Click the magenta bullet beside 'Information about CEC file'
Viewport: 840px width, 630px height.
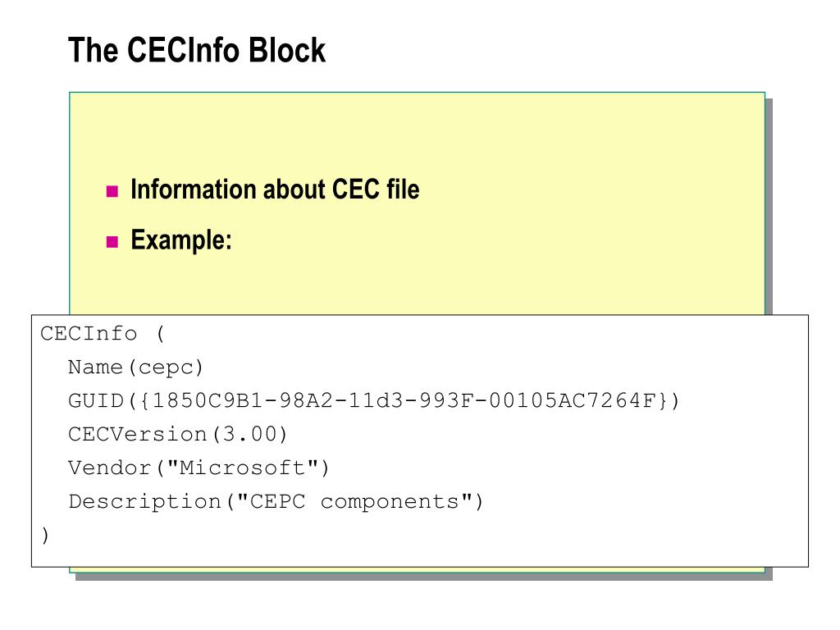pyautogui.click(x=112, y=191)
